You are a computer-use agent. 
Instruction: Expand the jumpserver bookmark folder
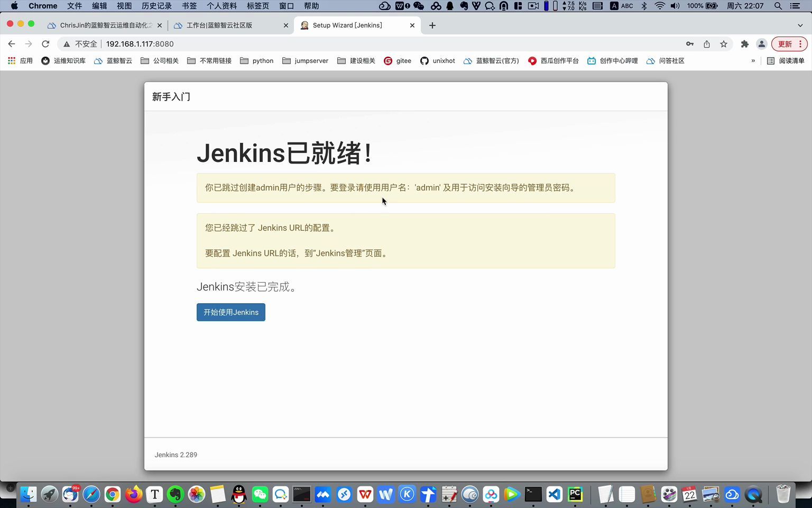point(306,61)
